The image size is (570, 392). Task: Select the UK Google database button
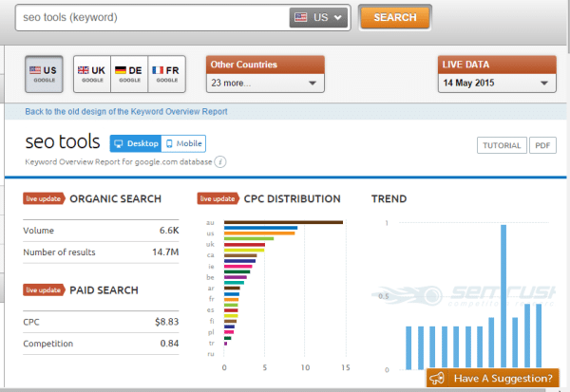click(92, 74)
